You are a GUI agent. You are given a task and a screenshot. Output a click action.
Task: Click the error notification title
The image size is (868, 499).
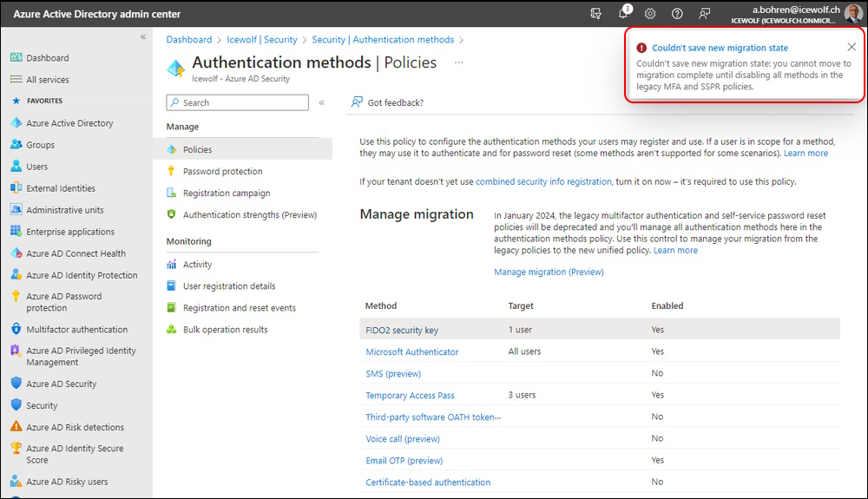720,48
